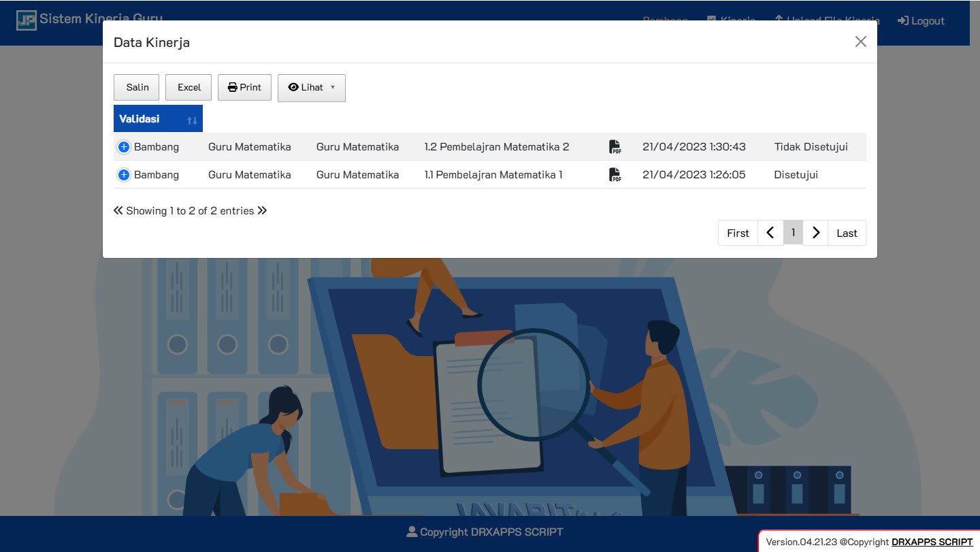Open PDF file of Pembelajran Matematika 1
The image size is (980, 552).
[615, 175]
